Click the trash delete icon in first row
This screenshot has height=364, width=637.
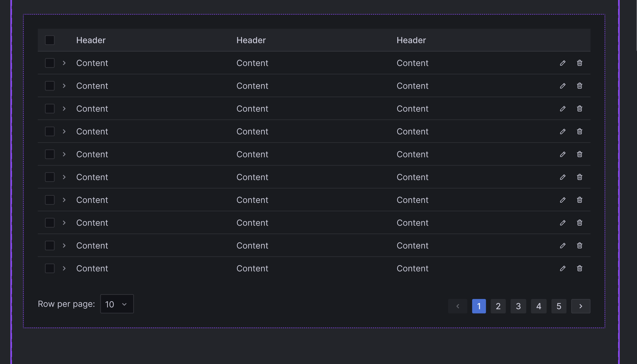click(x=580, y=63)
